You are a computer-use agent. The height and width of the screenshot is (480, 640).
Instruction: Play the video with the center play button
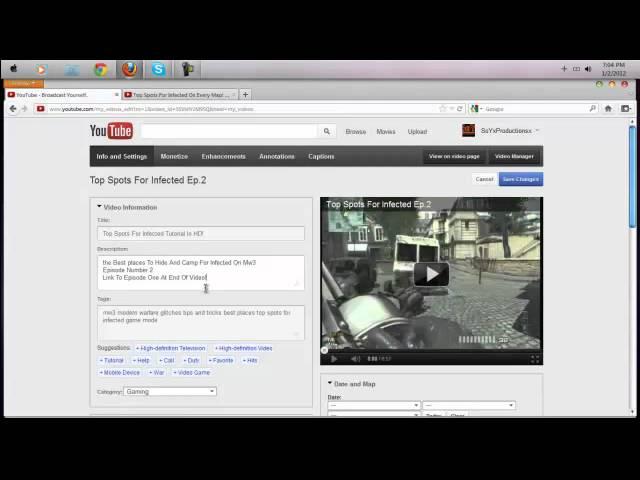[431, 274]
